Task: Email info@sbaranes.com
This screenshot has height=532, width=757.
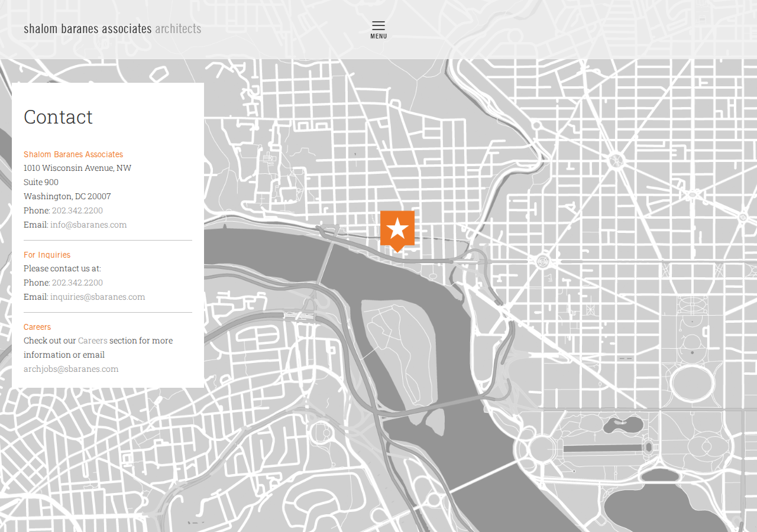Action: point(89,225)
